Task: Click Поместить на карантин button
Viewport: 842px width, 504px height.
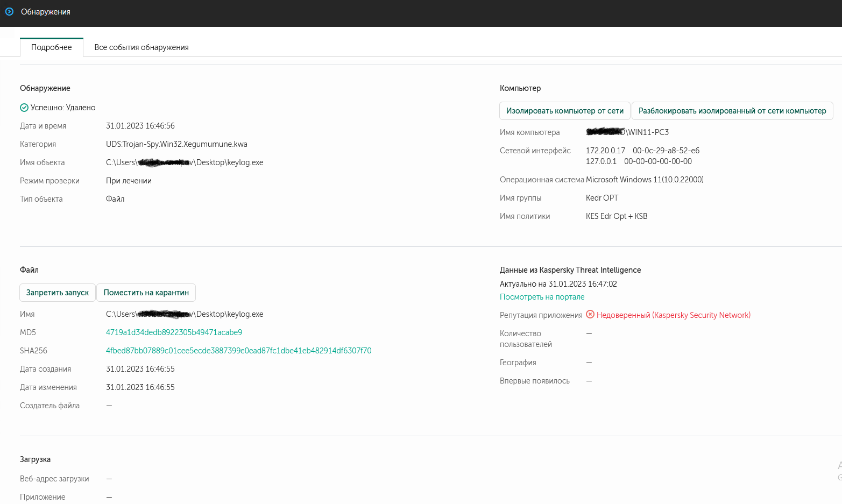Action: [x=146, y=293]
